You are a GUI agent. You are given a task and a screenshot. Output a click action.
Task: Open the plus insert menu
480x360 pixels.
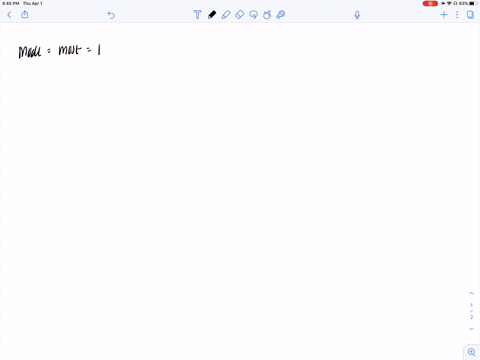point(444,15)
